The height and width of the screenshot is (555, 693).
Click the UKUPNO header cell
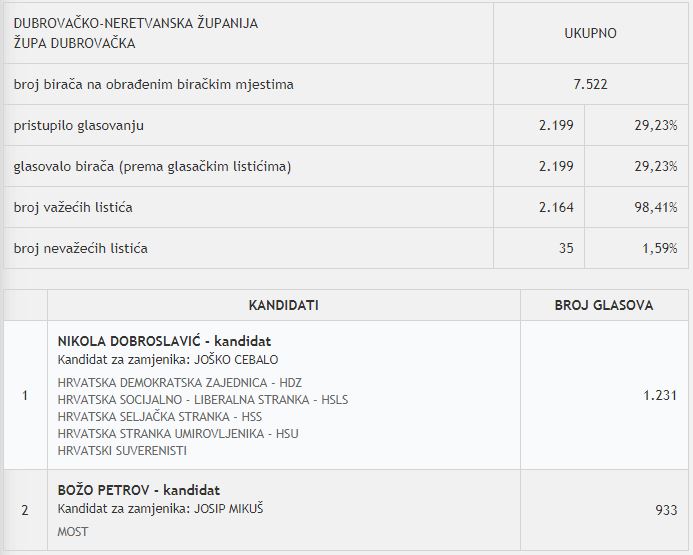tap(590, 33)
